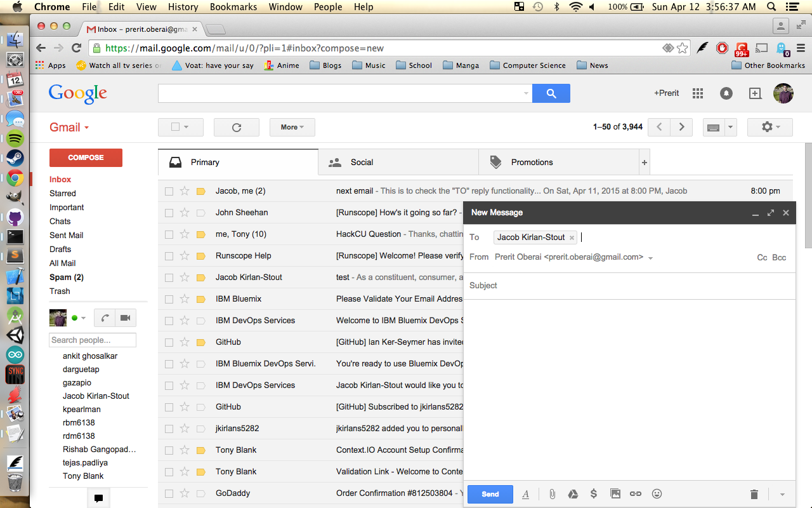
Task: Open Google apps grid icon
Action: click(698, 93)
